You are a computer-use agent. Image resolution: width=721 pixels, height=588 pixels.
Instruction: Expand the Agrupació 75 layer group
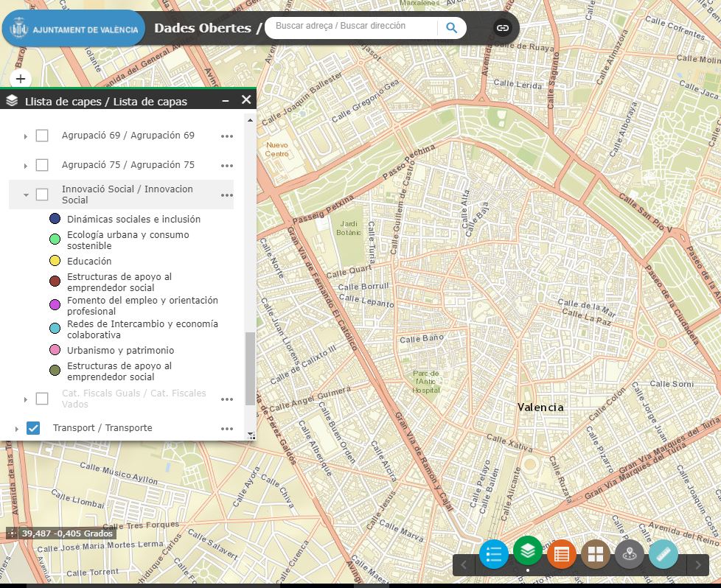[26, 166]
